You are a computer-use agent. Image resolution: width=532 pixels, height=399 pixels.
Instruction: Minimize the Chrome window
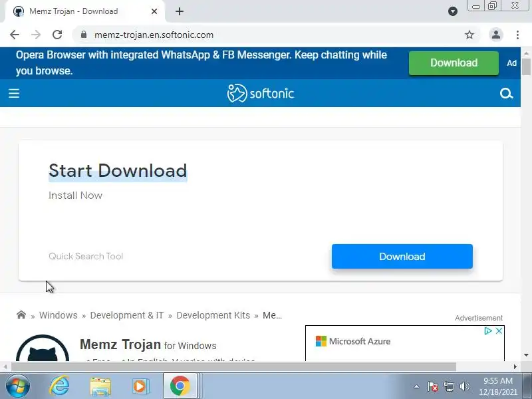tap(476, 6)
